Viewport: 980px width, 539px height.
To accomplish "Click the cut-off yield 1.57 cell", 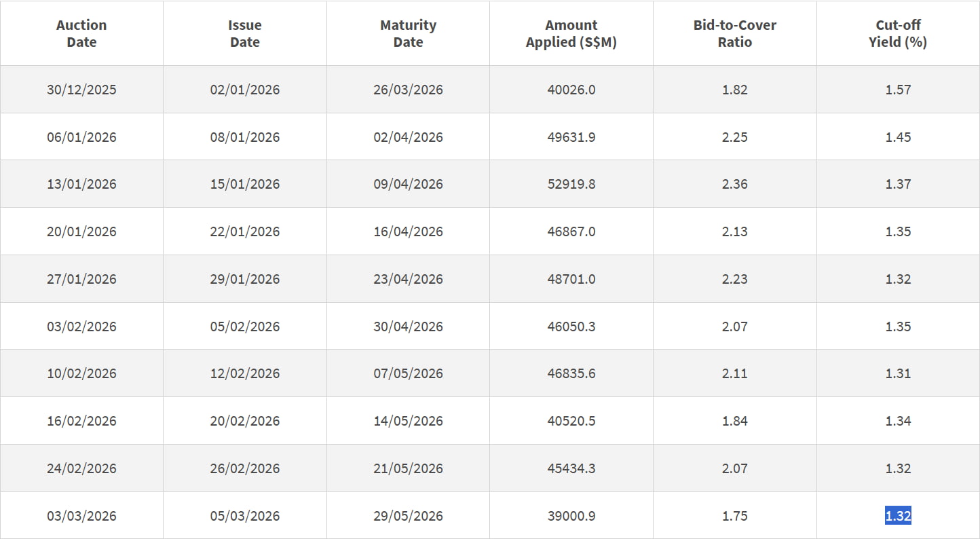I will coord(897,89).
